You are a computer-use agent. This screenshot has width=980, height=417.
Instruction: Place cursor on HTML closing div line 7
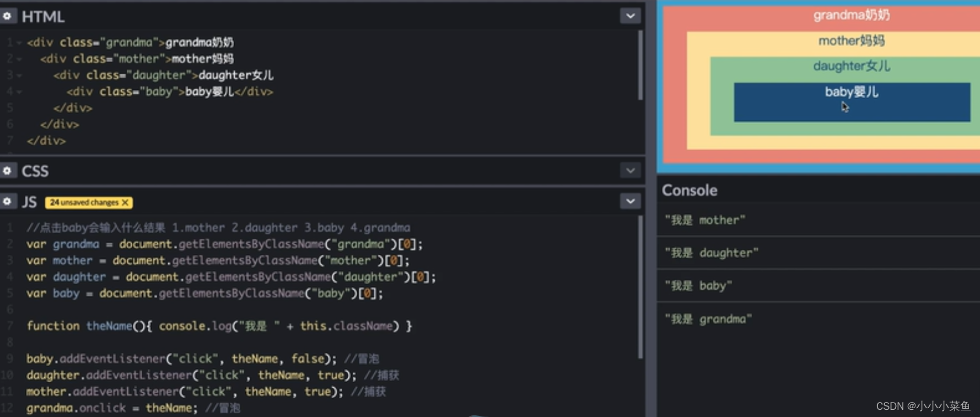[46, 141]
